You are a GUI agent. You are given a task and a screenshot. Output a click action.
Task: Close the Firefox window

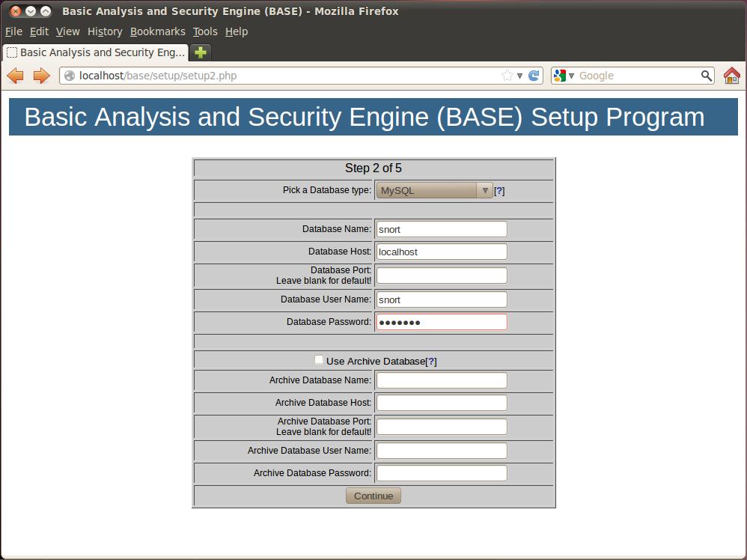click(x=16, y=11)
